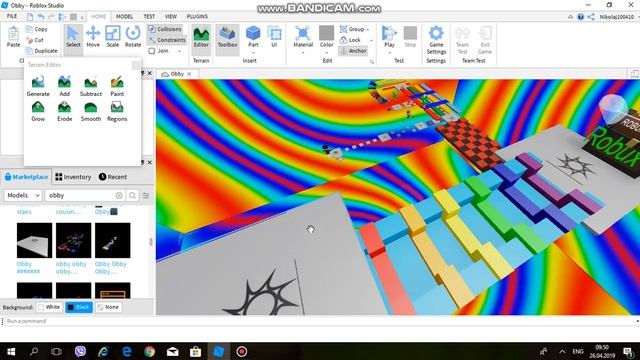640x360 pixels.
Task: Click the Cut button
Action: tap(35, 40)
